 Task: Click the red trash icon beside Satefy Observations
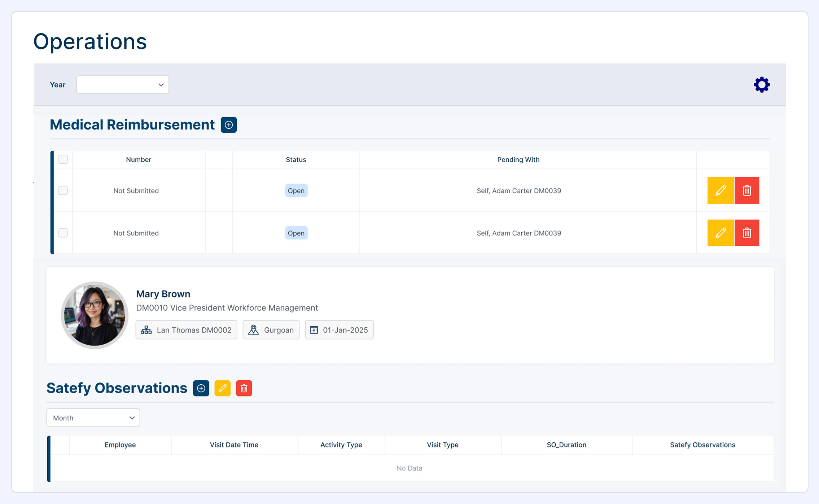(x=244, y=388)
